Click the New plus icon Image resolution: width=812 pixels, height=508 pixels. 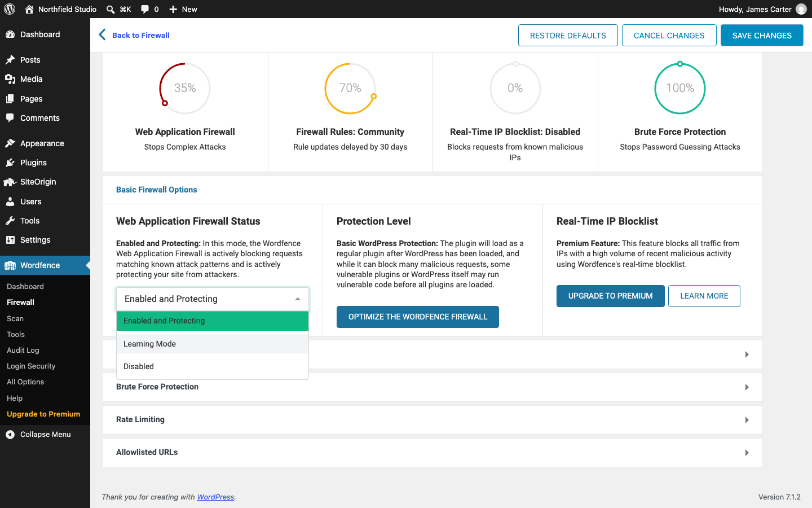[173, 9]
